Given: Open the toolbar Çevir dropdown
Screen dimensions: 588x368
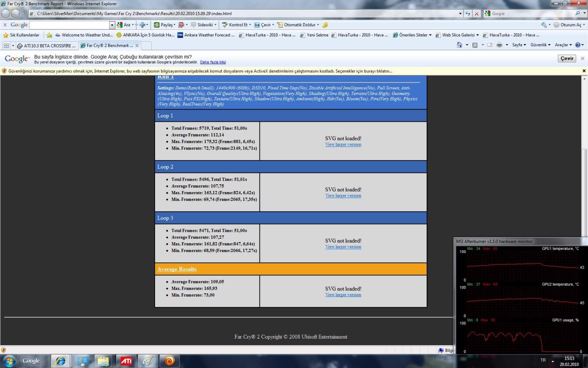Looking at the screenshot, I should coord(273,25).
